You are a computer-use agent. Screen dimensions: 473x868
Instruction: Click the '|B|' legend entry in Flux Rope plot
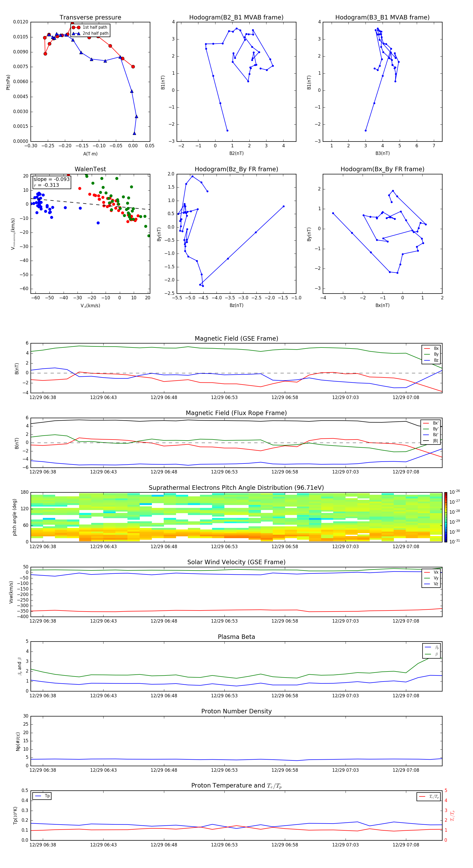[x=431, y=441]
